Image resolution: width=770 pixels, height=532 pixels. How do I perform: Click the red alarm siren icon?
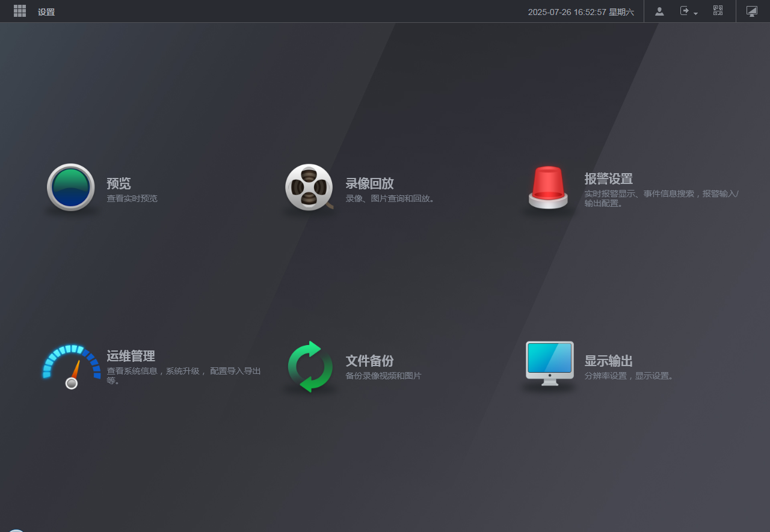[x=548, y=187]
